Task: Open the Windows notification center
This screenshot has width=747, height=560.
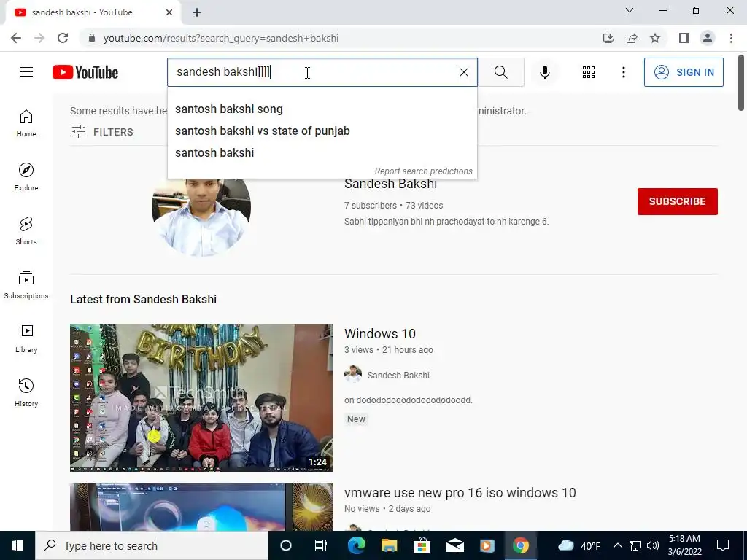Action: tap(723, 545)
